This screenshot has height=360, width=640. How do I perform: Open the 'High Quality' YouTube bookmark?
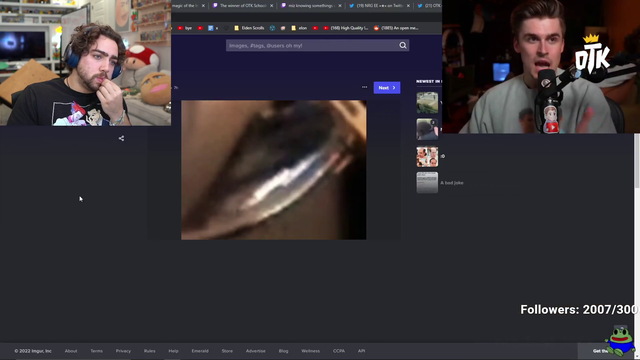[x=346, y=28]
